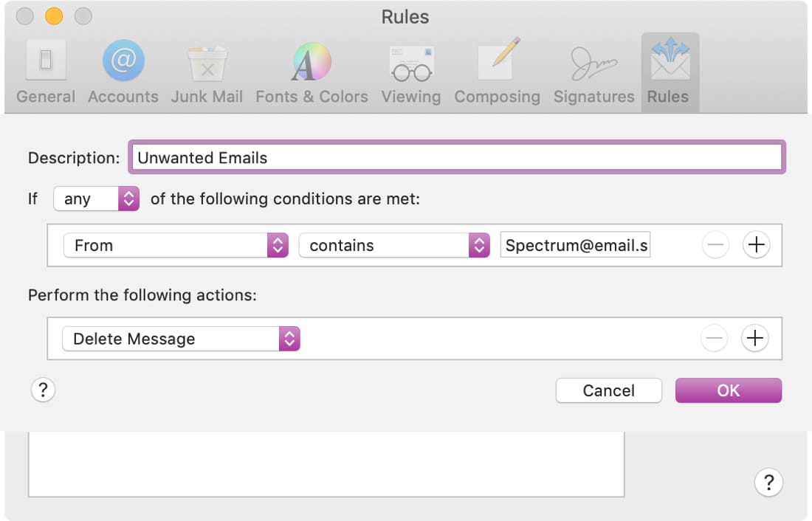Open the Viewing glasses icon

411,63
